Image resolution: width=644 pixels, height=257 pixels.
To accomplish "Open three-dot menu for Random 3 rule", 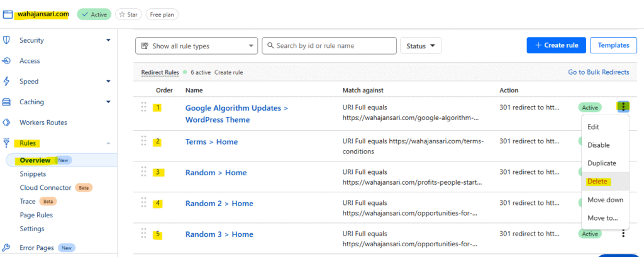I will pos(623,234).
